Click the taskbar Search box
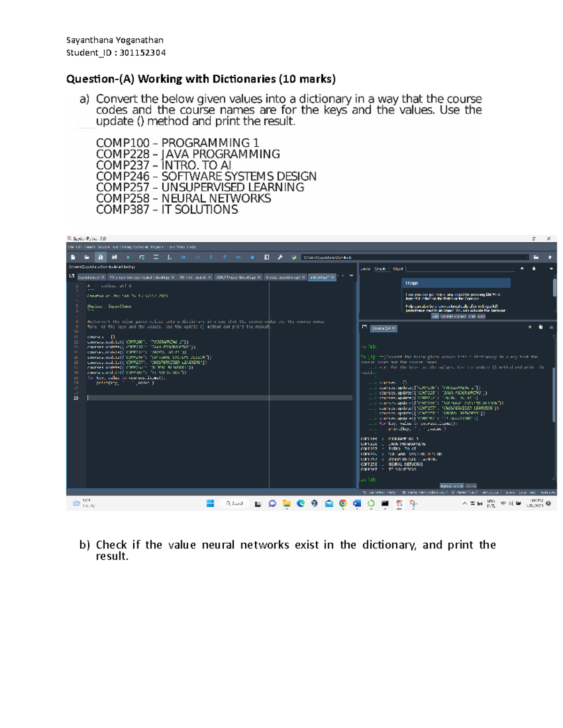Image resolution: width=563 pixels, height=728 pixels. coord(234,503)
